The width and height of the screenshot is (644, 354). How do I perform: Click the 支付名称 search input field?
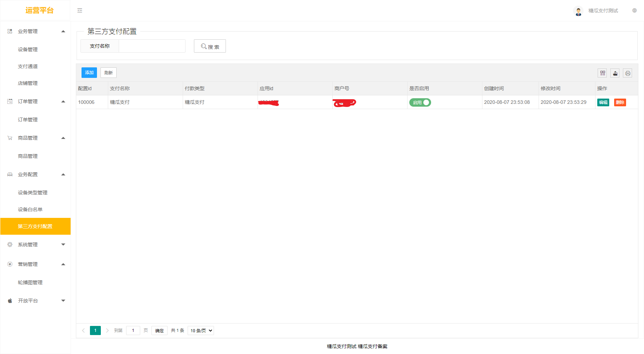pos(152,46)
